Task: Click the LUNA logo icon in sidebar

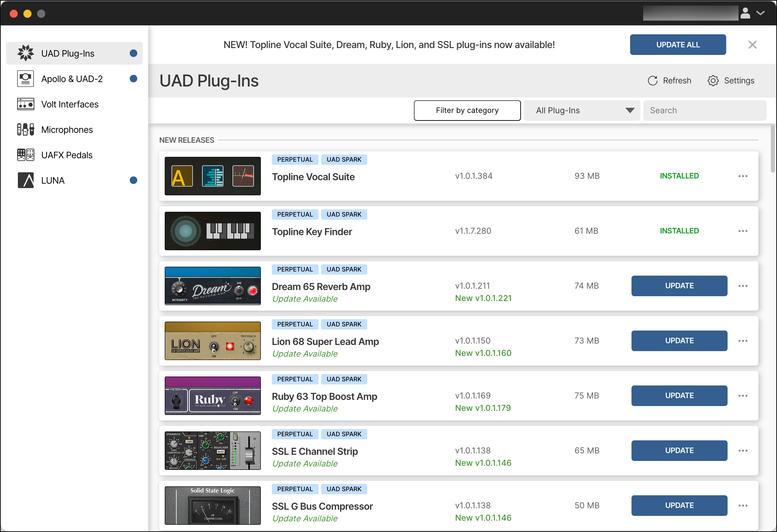Action: (26, 180)
